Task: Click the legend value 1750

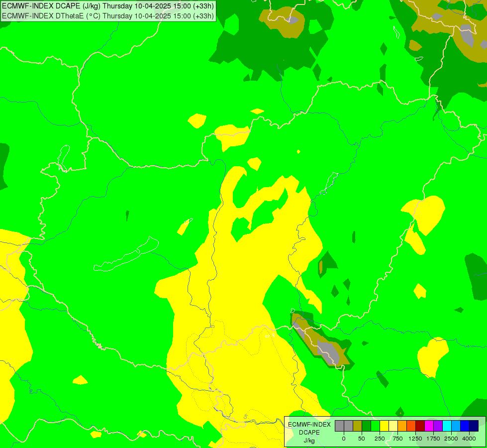Action: pos(433,439)
